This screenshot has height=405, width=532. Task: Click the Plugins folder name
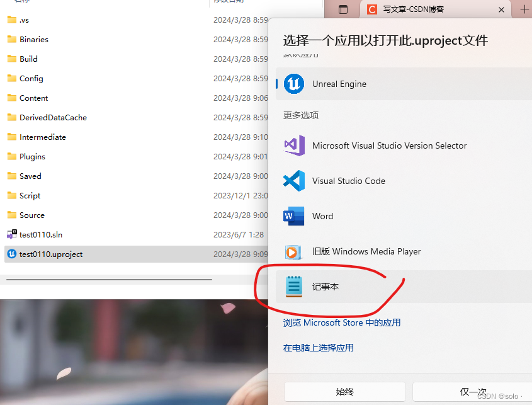[32, 156]
